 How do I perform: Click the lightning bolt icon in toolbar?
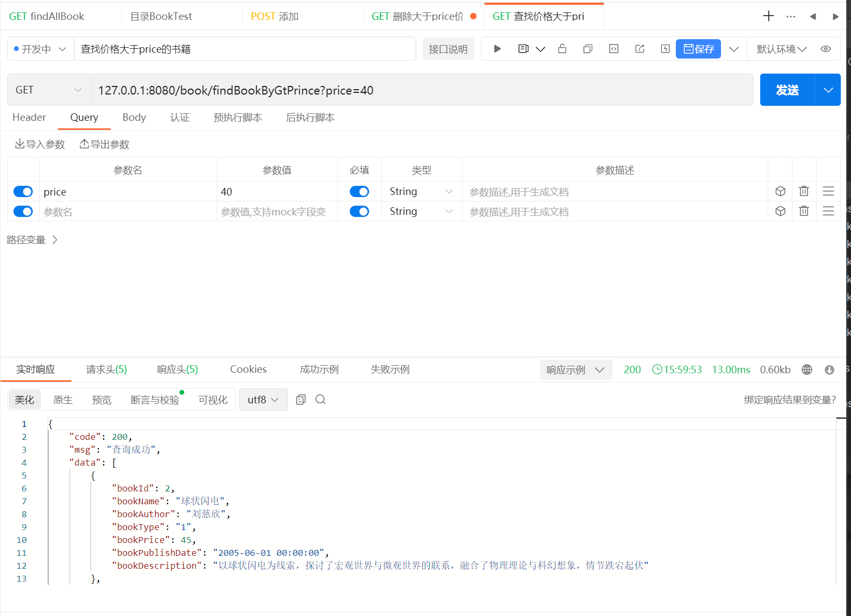pos(665,49)
